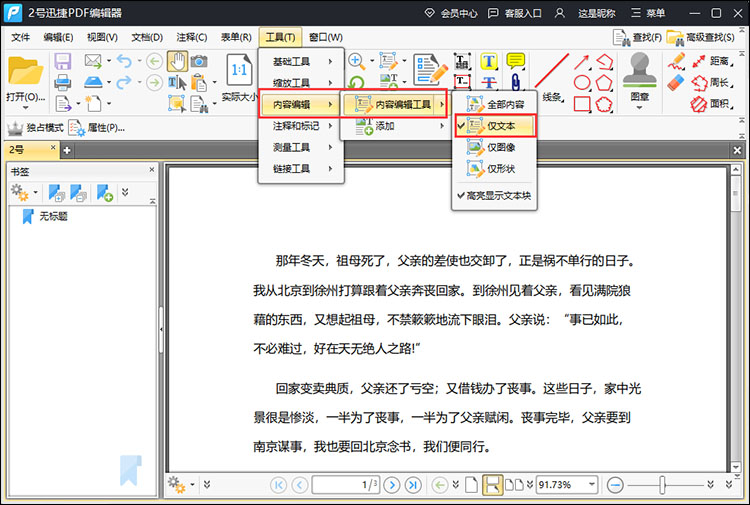Expand the 基础工具 submenu
The image size is (750, 505).
[301, 61]
